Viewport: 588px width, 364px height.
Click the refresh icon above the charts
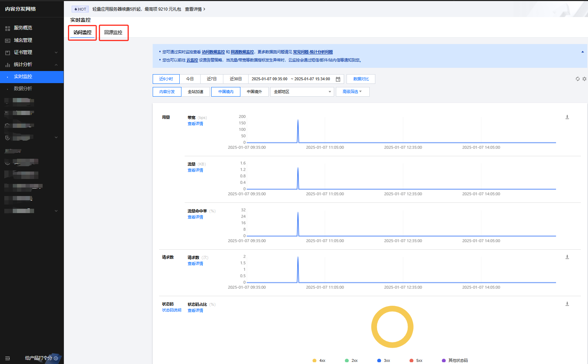[x=578, y=79]
